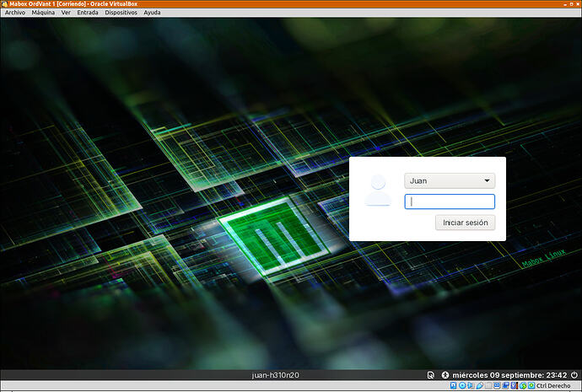Screen dimensions: 582x392
Task: Open the Ver menu
Action: [x=66, y=13]
